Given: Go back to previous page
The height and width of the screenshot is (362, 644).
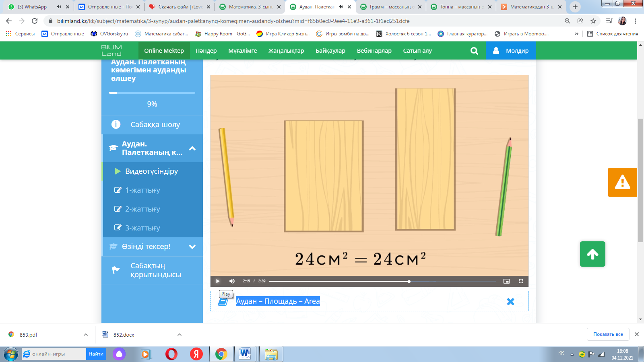Looking at the screenshot, I should (x=9, y=21).
